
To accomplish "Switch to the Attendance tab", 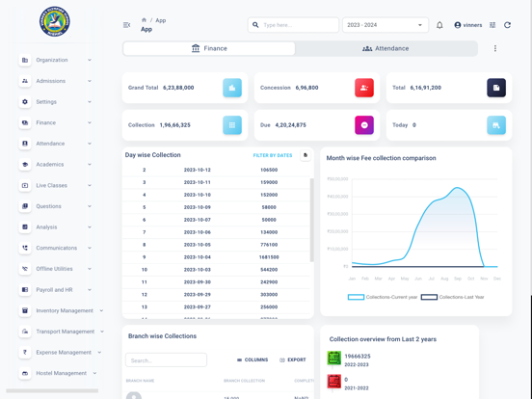I will [x=386, y=48].
